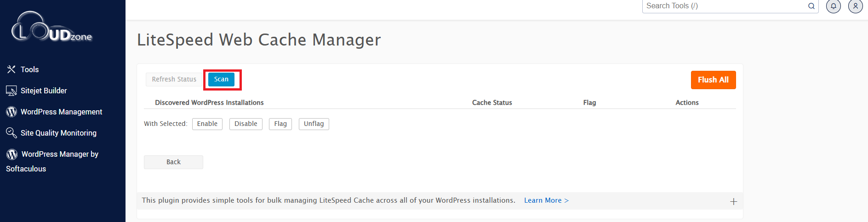This screenshot has height=222, width=868.
Task: Click the LiteSpeed Web Cache Manager heading
Action: [259, 40]
